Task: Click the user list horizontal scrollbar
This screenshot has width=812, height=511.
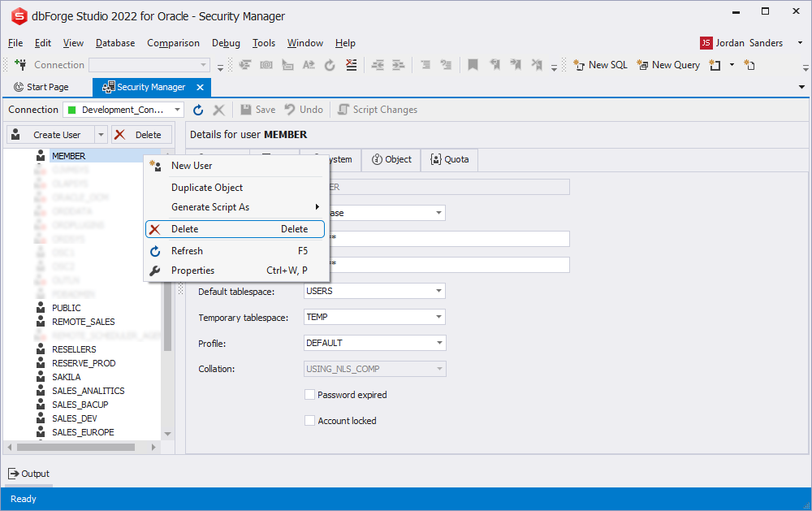Action: point(76,447)
